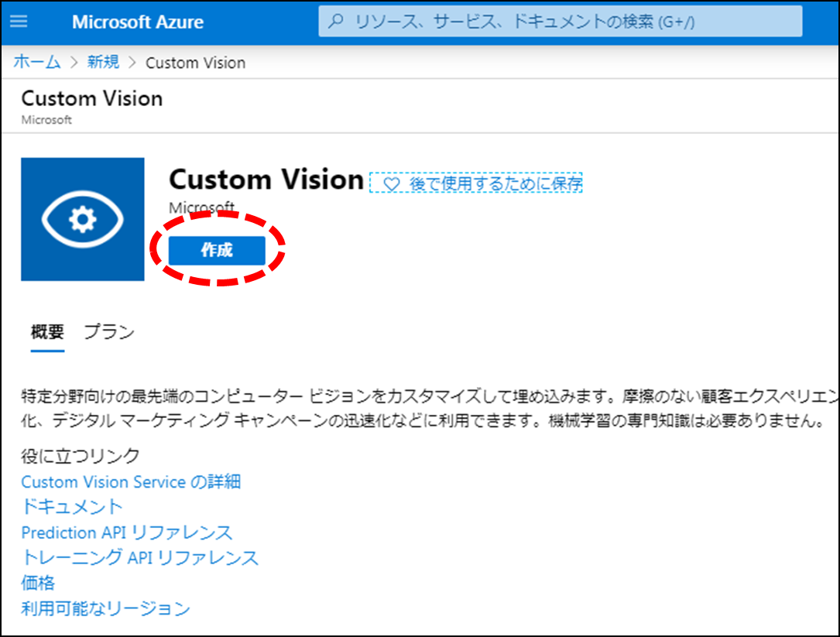Click the large Custom Vision product title

click(266, 180)
